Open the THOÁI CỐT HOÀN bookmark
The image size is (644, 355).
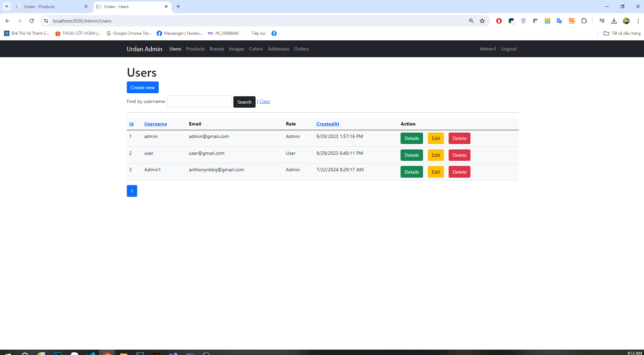tap(78, 33)
